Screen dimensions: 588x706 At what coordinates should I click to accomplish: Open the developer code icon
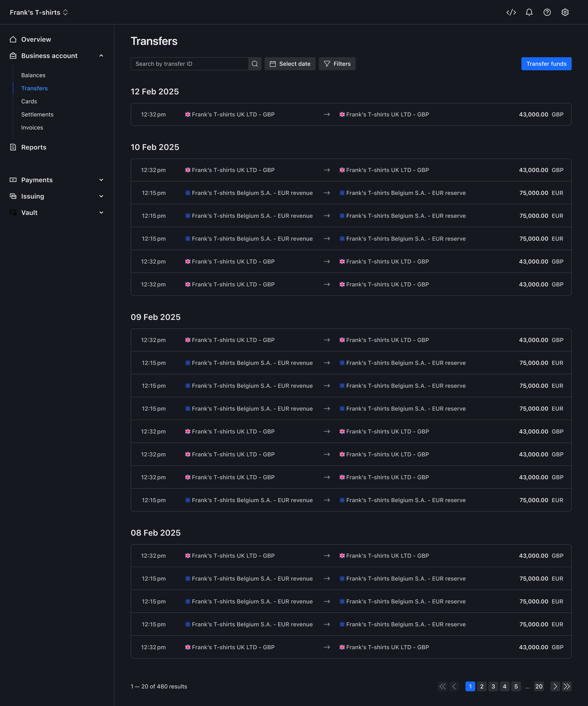(x=511, y=12)
